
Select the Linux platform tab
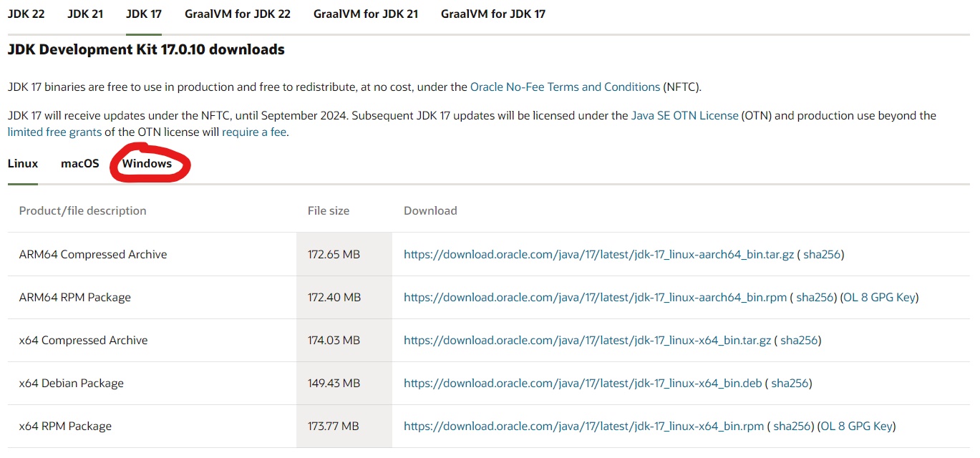pyautogui.click(x=23, y=163)
